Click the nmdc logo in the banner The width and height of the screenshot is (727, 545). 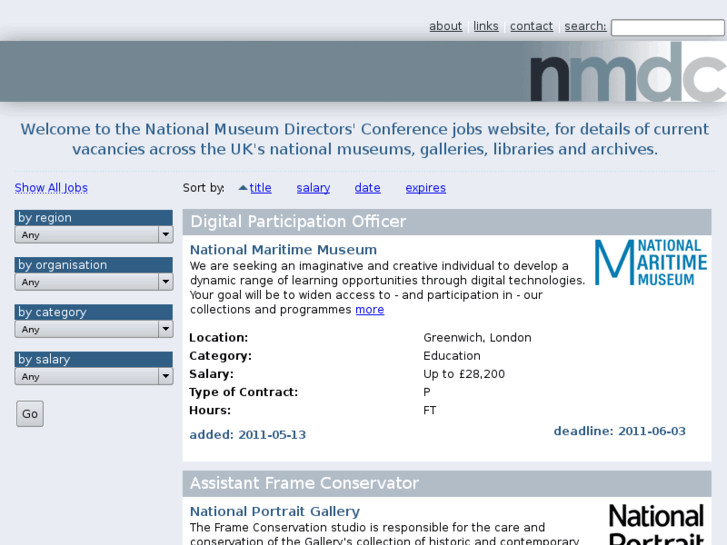click(628, 72)
